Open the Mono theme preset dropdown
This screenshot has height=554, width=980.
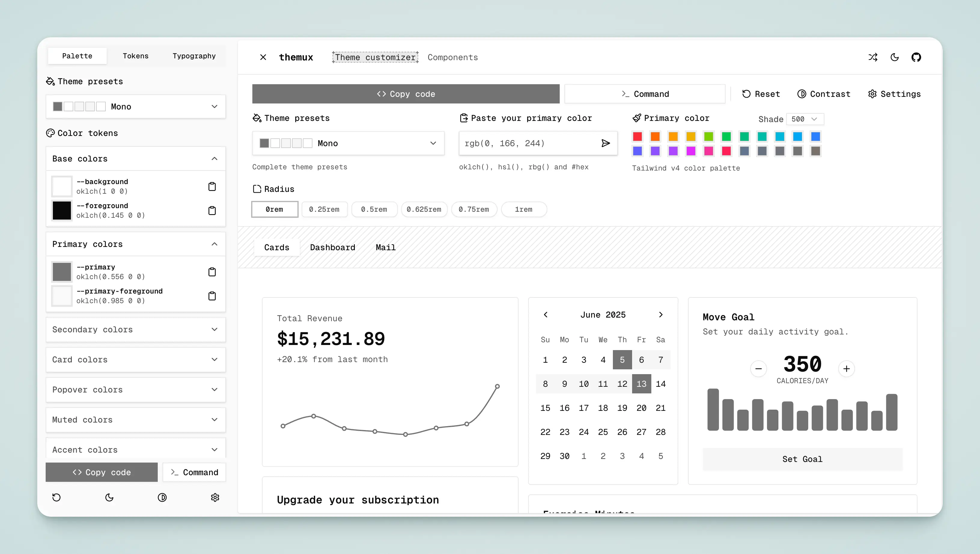348,143
